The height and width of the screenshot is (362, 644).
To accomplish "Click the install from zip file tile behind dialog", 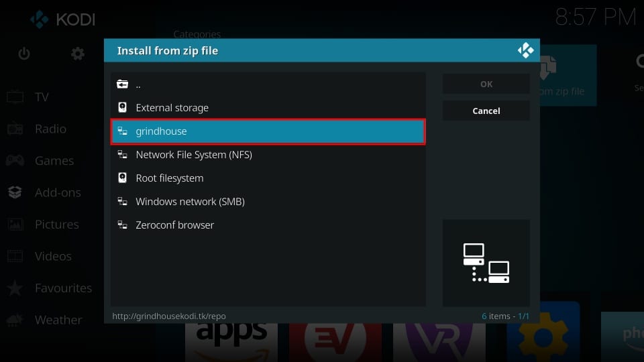I will [x=568, y=75].
